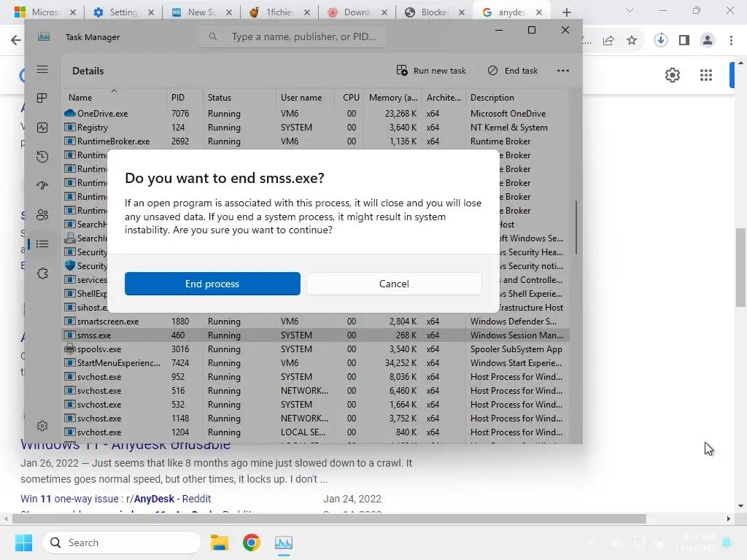Switch to the Blocked browser tab
Image resolution: width=747 pixels, height=560 pixels.
tap(434, 12)
